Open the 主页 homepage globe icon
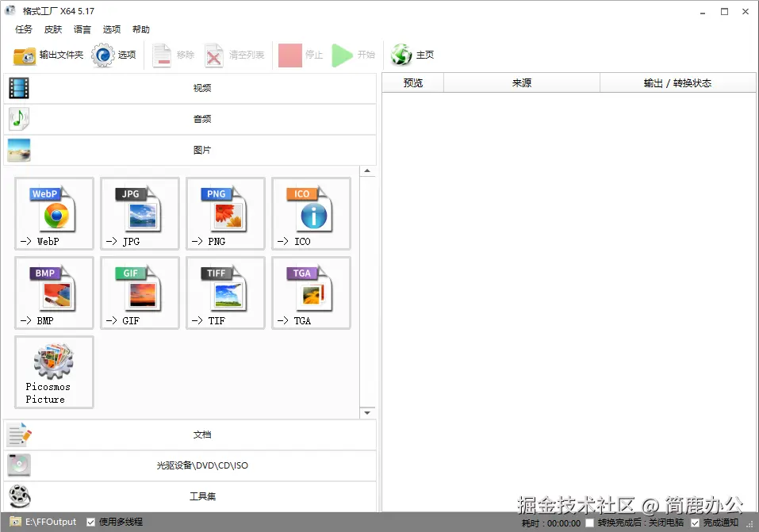Viewport: 759px width, 532px height. [x=401, y=55]
